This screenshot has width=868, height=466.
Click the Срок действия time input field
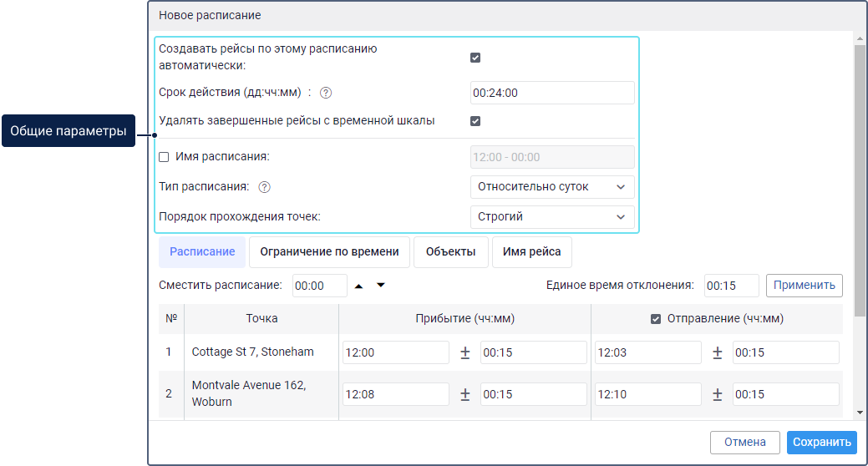[552, 93]
